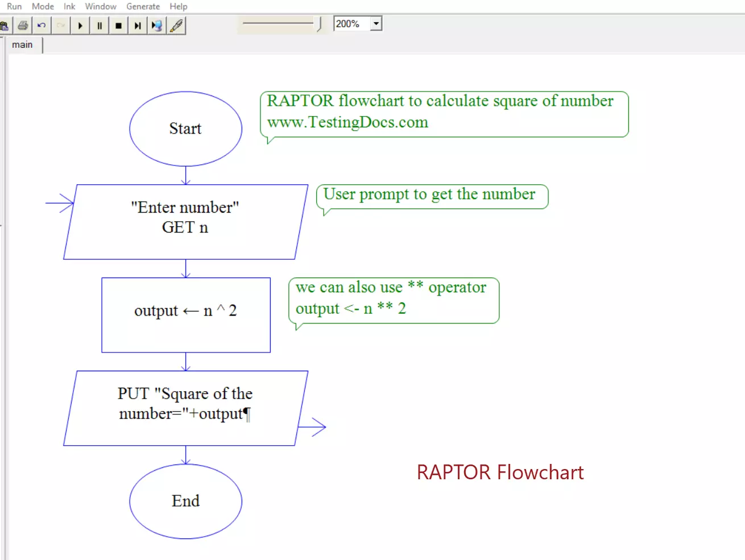Select the main subchart tab

[23, 45]
